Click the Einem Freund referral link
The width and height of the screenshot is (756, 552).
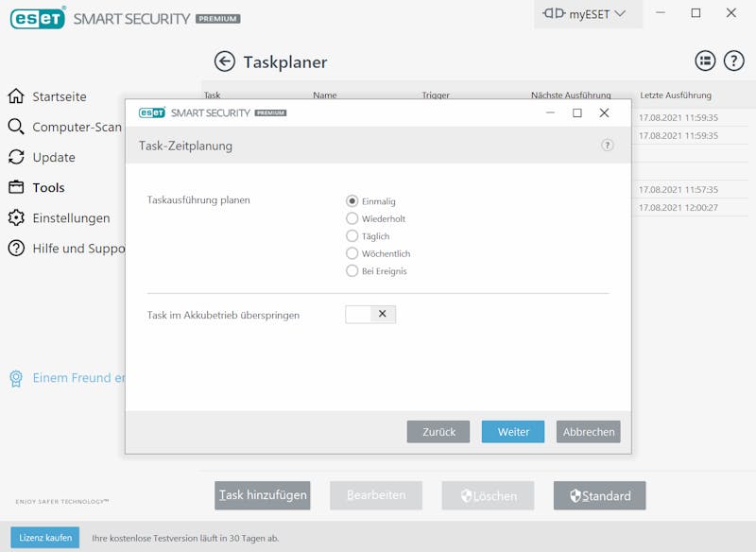click(78, 378)
